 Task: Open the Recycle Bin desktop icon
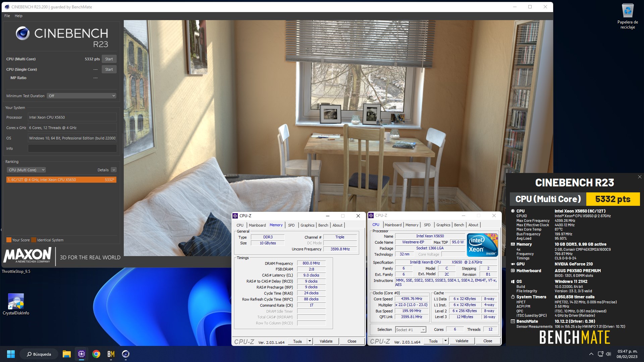pos(627,16)
